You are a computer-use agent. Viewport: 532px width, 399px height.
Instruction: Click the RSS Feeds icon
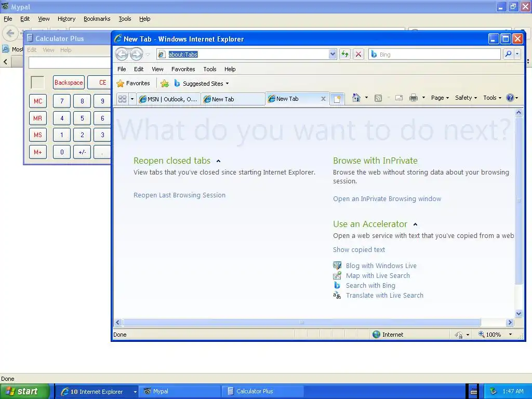click(378, 98)
